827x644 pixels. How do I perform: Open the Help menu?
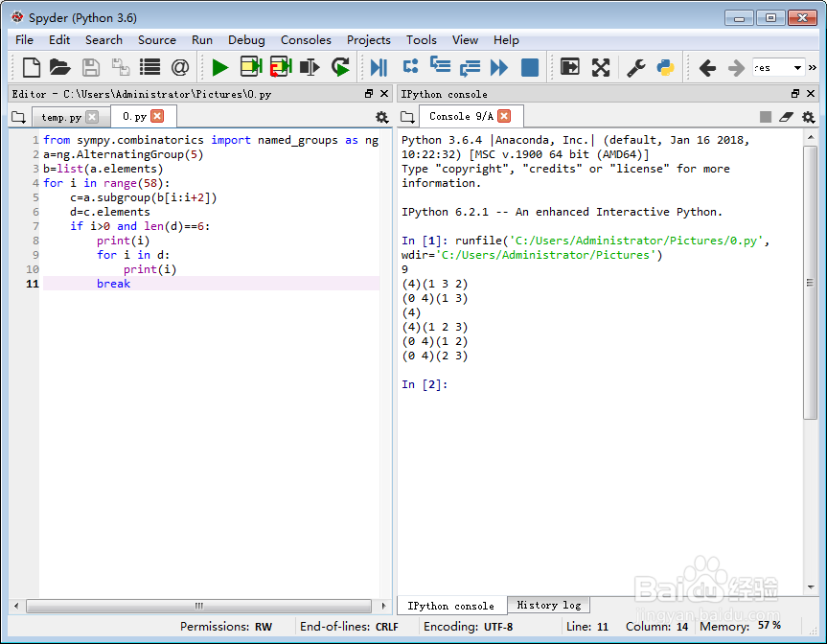pos(506,40)
